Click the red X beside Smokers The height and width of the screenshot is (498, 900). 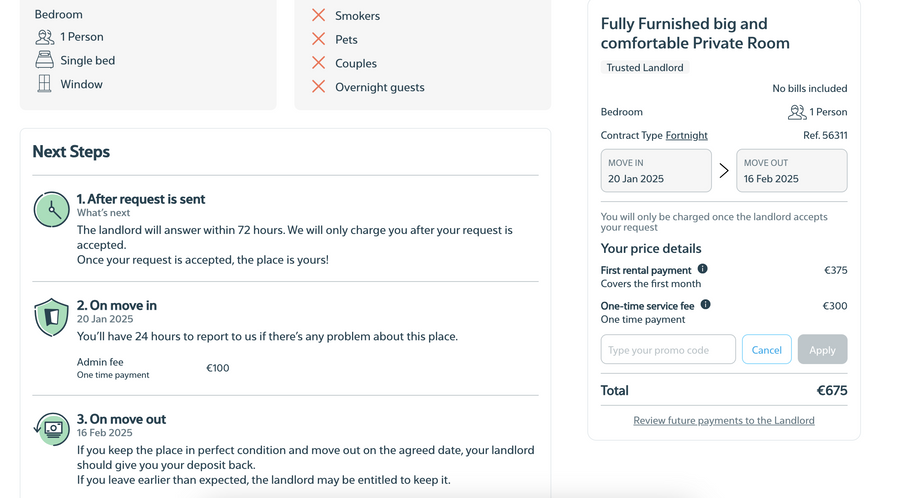[318, 15]
